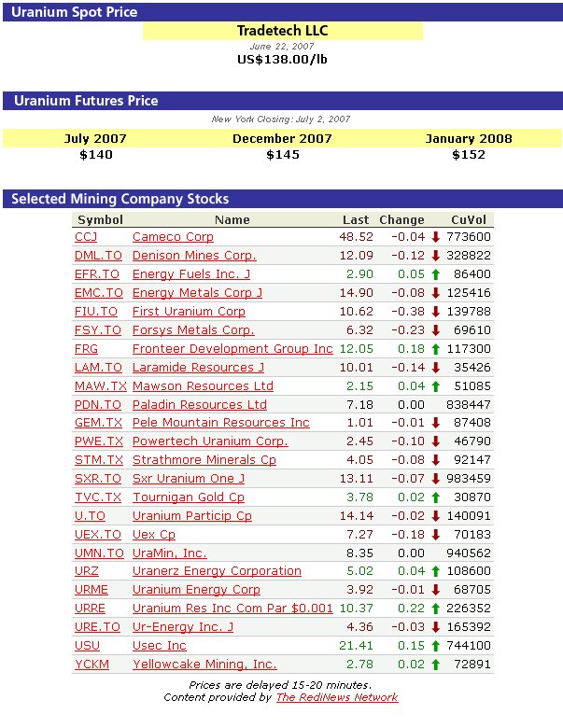Open Uranium Particip Cp link
The height and width of the screenshot is (728, 563).
point(192,516)
